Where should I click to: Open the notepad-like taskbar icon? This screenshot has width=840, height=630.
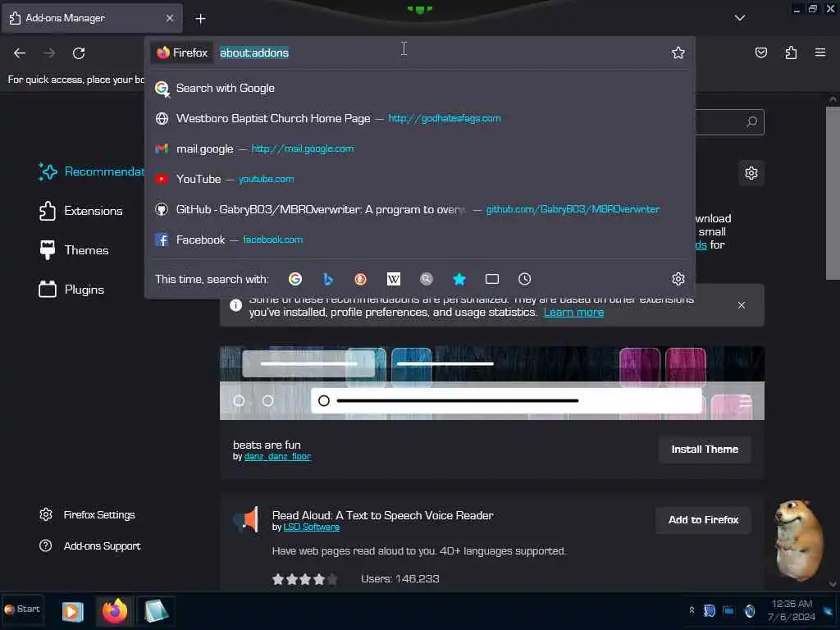[x=156, y=610]
